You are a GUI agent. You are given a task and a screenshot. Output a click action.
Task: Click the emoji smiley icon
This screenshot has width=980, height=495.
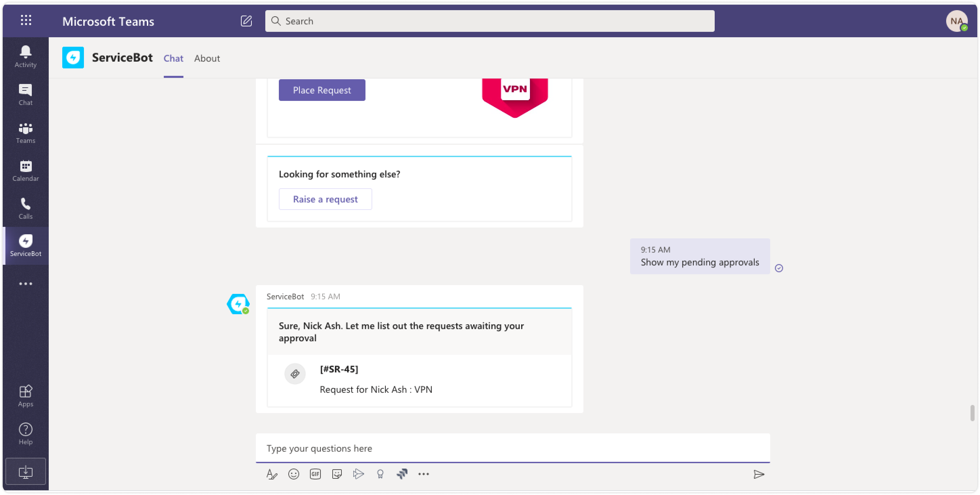tap(293, 474)
